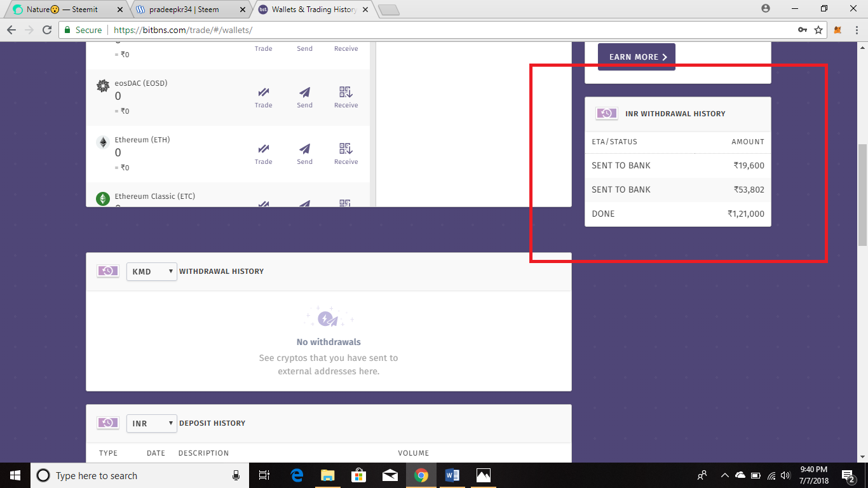
Task: Open Send for eosDAC (EOSD)
Action: coord(305,97)
